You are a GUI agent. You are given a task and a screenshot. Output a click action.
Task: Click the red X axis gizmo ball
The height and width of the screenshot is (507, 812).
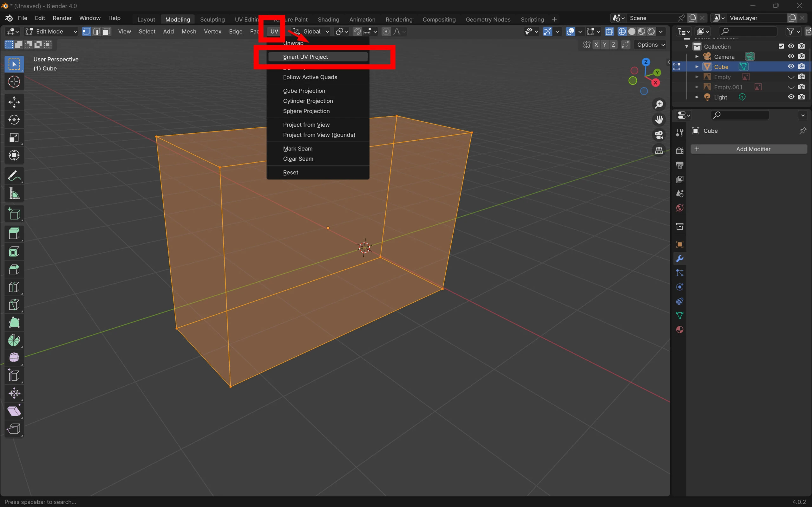click(x=655, y=83)
